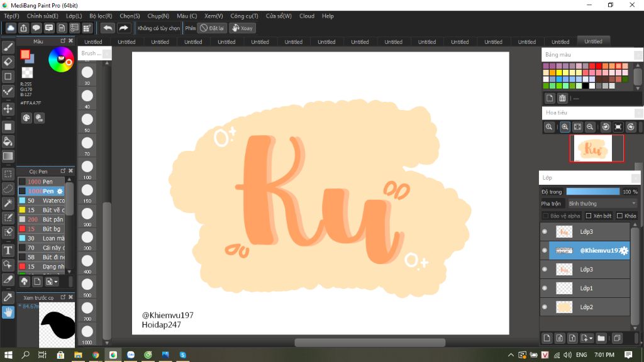Toggle the Khóa lock checkbox
This screenshot has height=362, width=644.
tap(619, 216)
